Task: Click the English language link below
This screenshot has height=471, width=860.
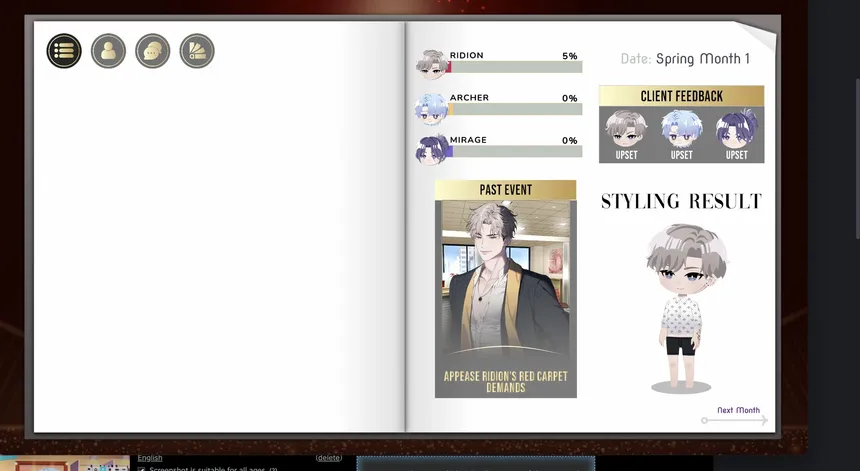Action: [150, 458]
